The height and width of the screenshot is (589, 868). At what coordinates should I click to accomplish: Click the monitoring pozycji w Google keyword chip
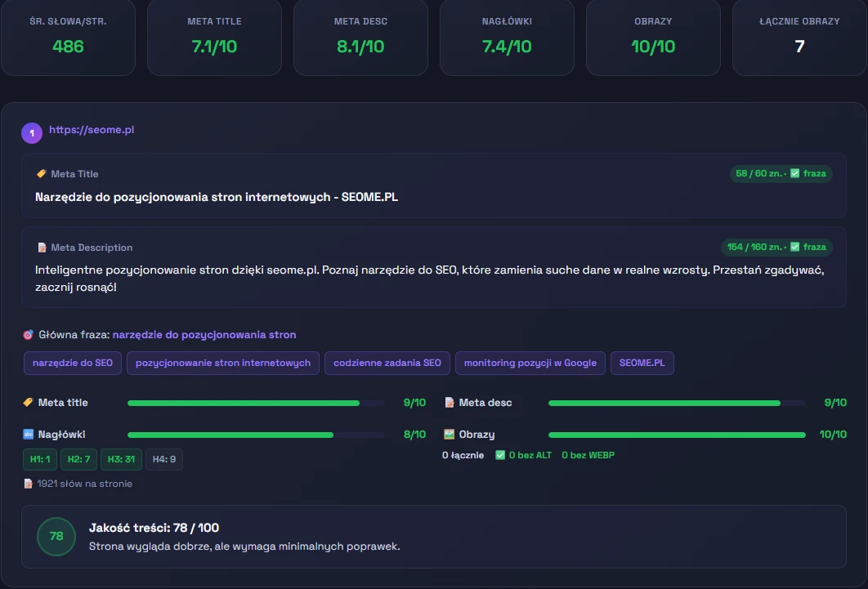(x=530, y=363)
